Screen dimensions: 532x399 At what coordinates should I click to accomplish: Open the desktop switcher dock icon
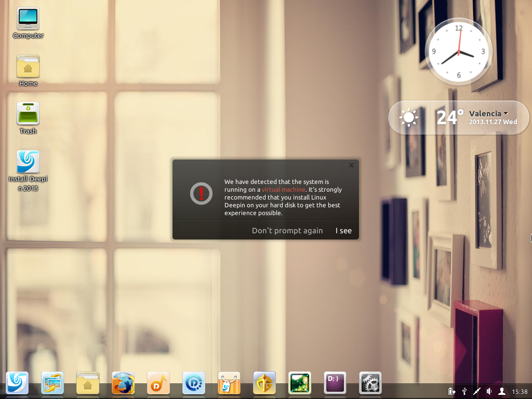point(52,383)
